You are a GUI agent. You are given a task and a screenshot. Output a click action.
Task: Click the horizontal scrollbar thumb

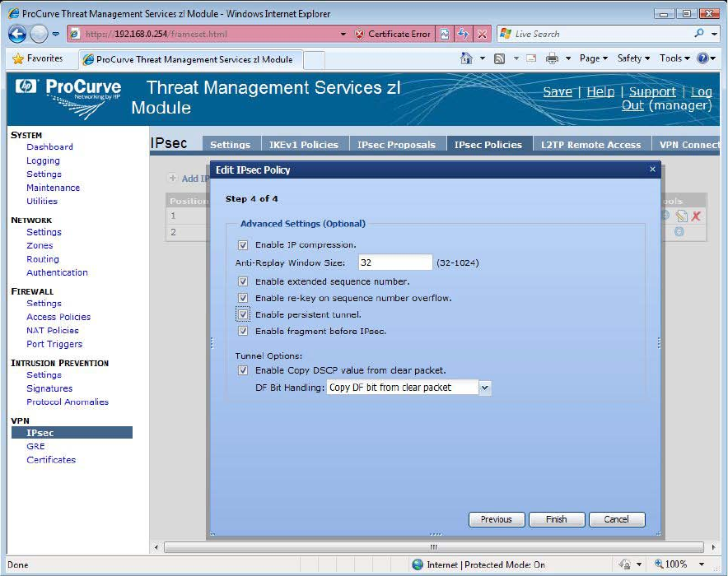coord(434,547)
